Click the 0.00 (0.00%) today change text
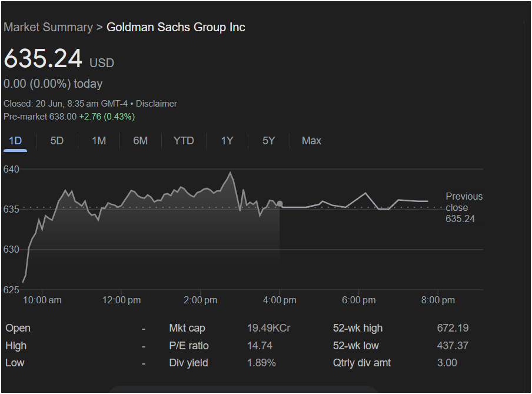Viewport: 532px width, 394px height. pos(53,84)
